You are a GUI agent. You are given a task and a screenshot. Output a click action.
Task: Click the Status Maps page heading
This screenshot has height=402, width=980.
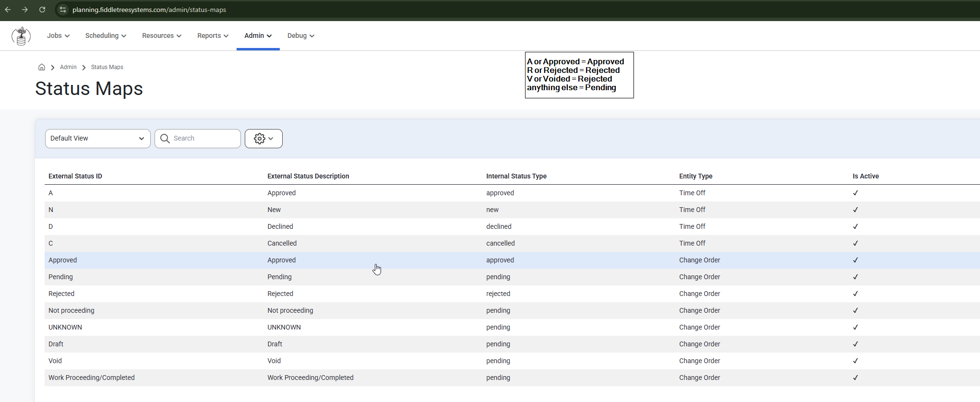pos(89,89)
